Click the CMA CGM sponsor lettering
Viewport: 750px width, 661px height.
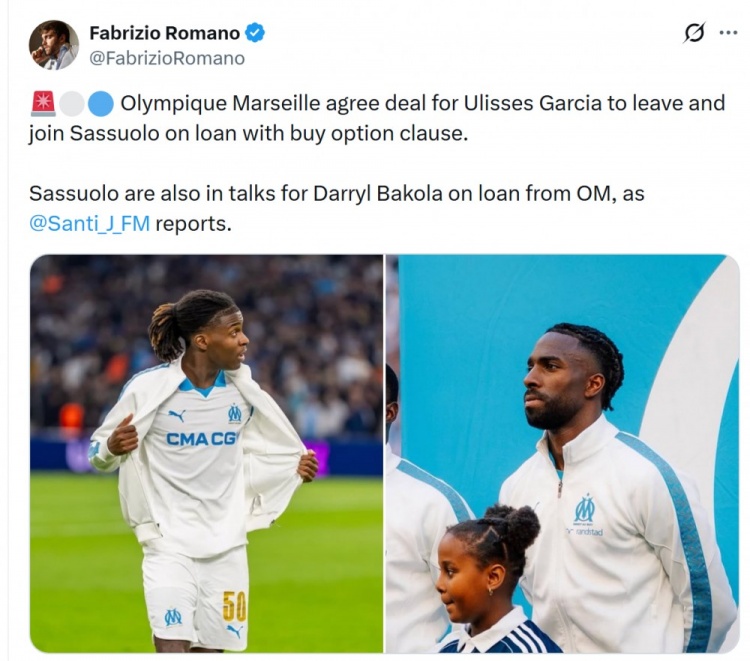click(201, 439)
